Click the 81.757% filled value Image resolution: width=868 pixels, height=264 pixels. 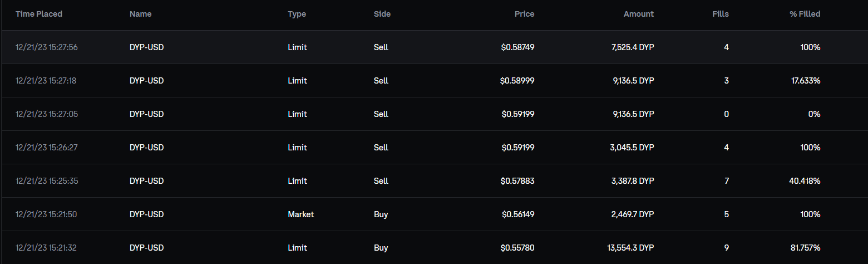(805, 248)
